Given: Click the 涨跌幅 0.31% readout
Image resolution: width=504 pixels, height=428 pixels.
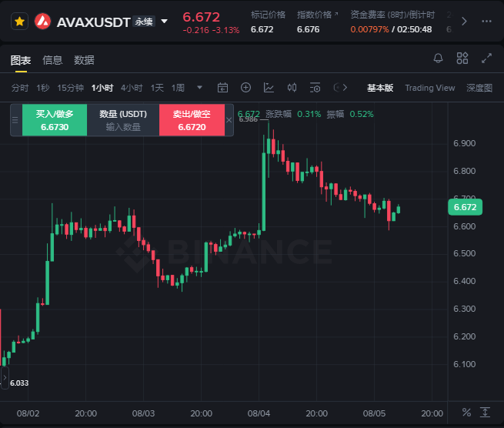Looking at the screenshot, I should tap(293, 114).
